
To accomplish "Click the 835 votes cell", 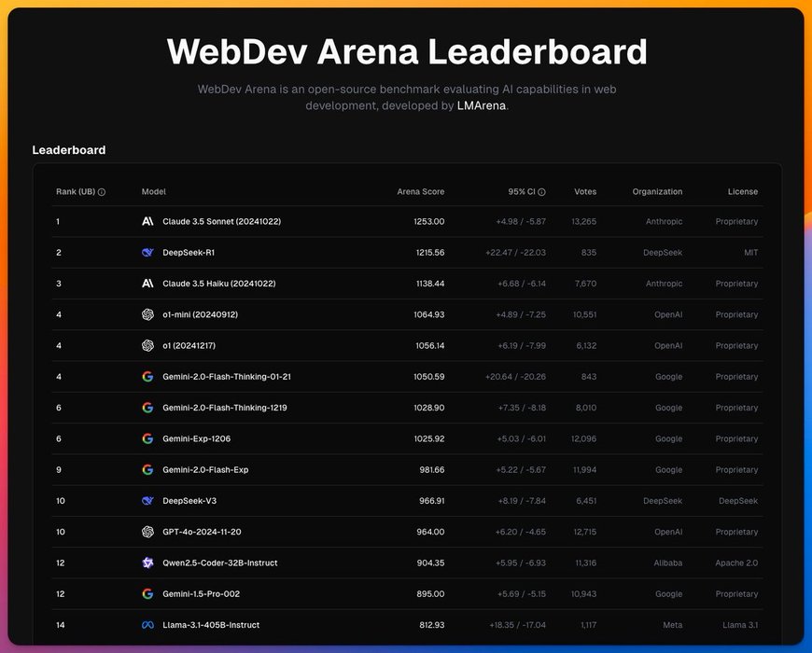I will pos(589,253).
